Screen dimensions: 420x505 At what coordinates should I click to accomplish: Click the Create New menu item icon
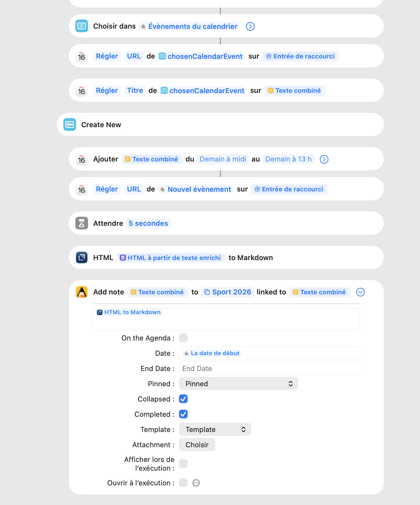coord(70,125)
